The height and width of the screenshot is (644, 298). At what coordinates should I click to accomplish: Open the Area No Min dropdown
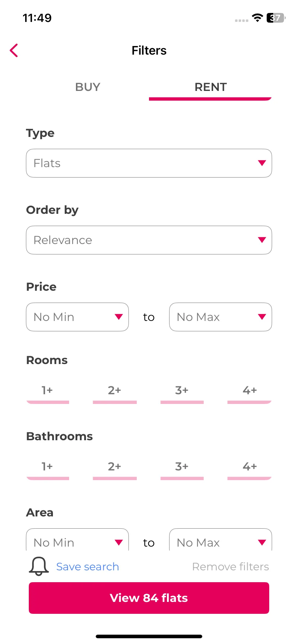(x=77, y=540)
